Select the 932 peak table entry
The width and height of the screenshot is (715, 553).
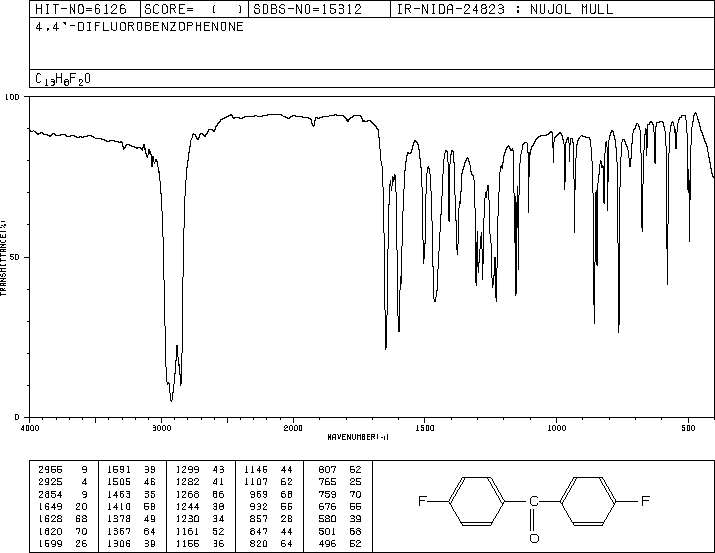pyautogui.click(x=272, y=506)
